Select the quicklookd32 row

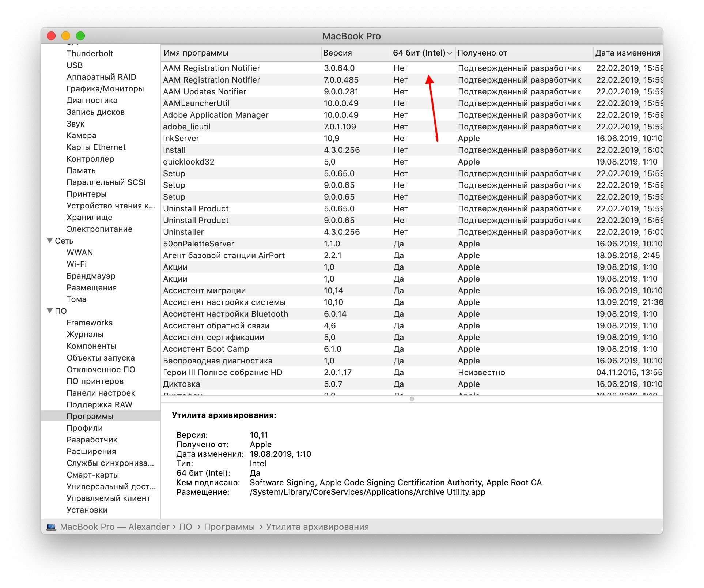coord(412,162)
